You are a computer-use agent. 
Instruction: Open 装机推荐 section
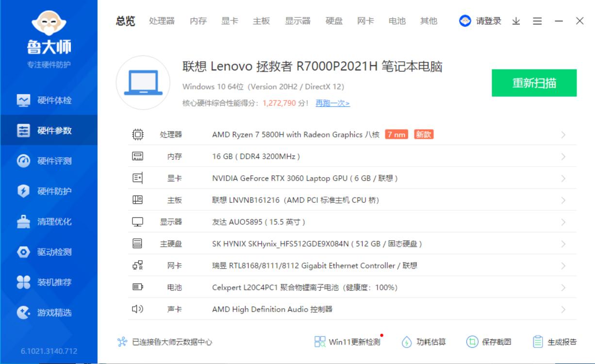tap(49, 282)
